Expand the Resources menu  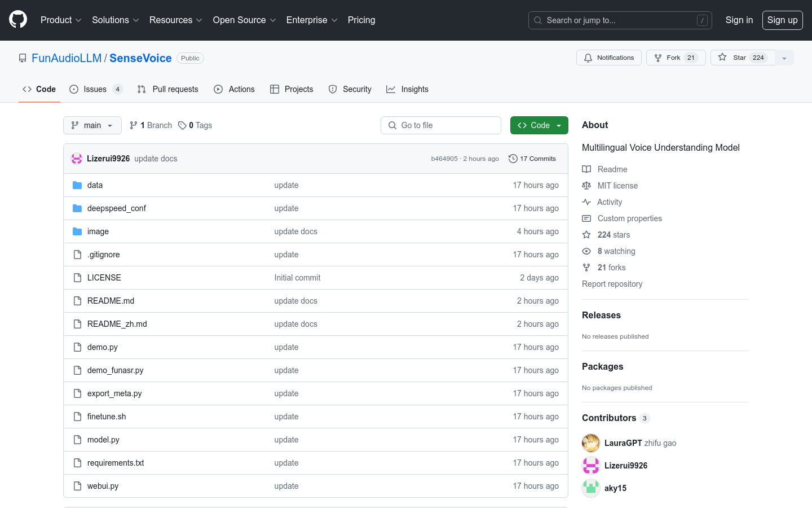click(175, 20)
